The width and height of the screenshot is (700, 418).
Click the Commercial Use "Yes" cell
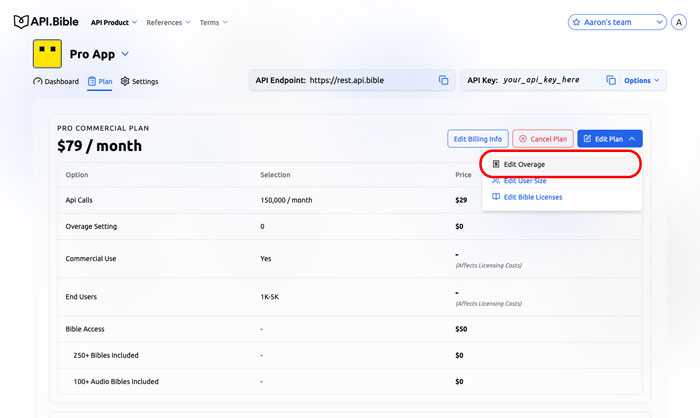pos(266,259)
